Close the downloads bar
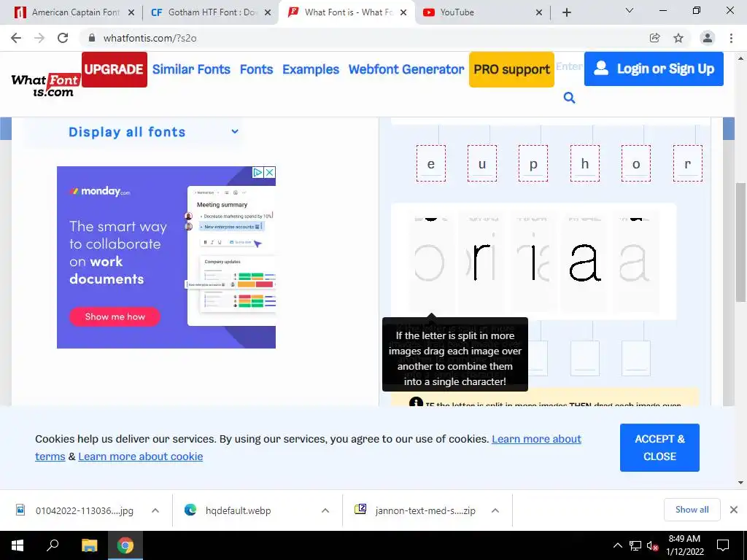The height and width of the screenshot is (560, 747). coord(734,510)
